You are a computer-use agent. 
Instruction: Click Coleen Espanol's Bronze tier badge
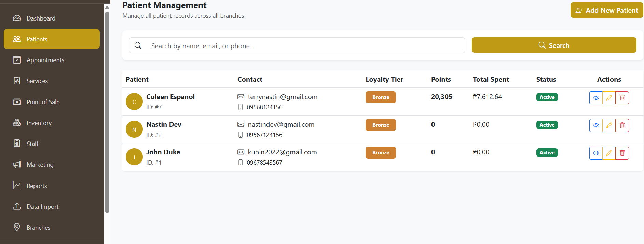click(x=381, y=97)
